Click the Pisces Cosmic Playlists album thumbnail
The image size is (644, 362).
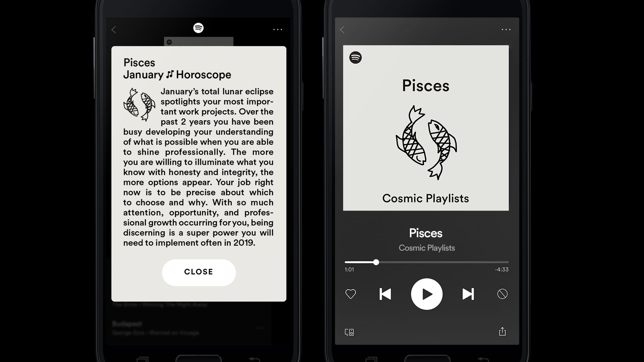click(426, 128)
